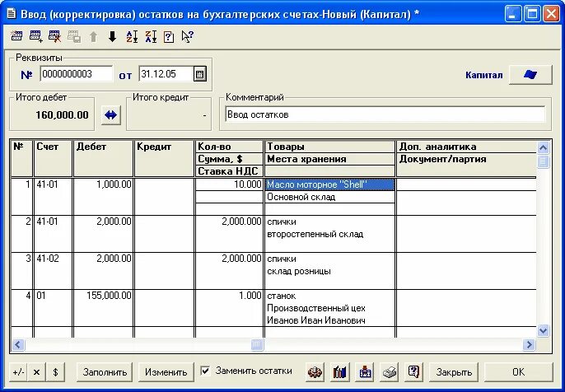The image size is (565, 392).
Task: Sort rows ascending A to Z
Action: [x=132, y=36]
